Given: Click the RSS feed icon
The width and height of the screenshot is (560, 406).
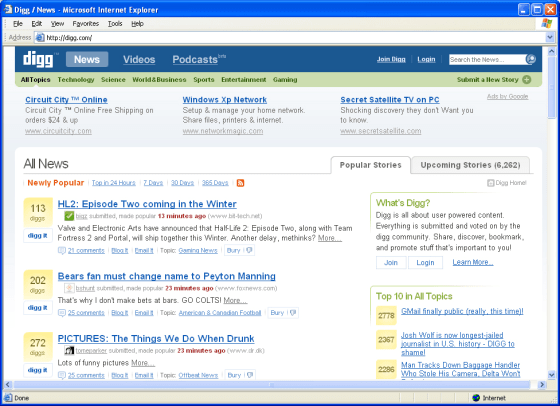Looking at the screenshot, I should (x=240, y=183).
